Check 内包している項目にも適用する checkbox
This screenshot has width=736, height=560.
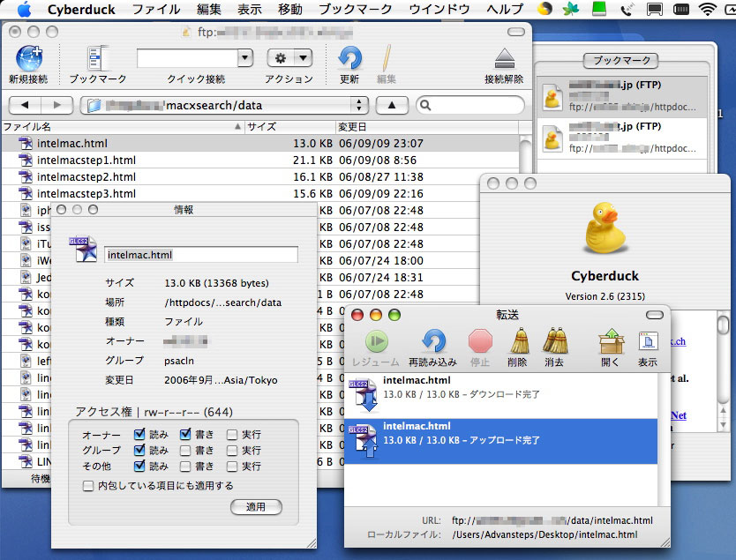88,486
